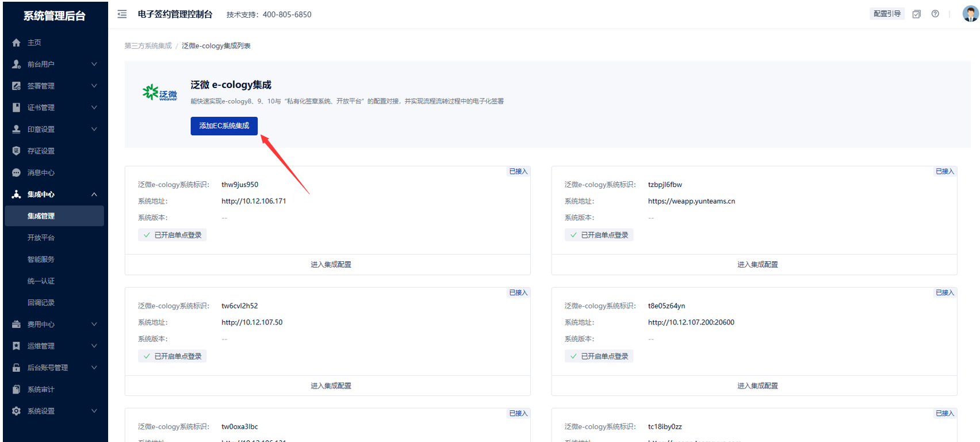
Task: Click 已开启单点登录 tag on thw9jus950 card
Action: pyautogui.click(x=172, y=235)
